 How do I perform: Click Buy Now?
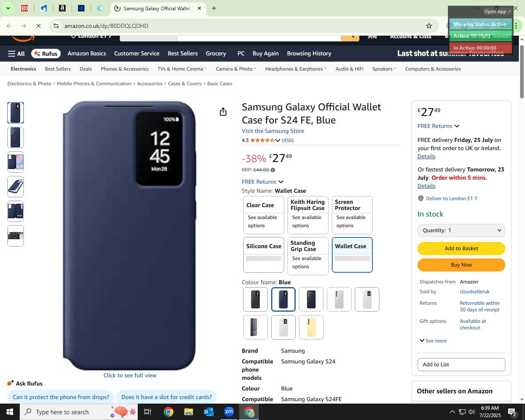pyautogui.click(x=461, y=265)
